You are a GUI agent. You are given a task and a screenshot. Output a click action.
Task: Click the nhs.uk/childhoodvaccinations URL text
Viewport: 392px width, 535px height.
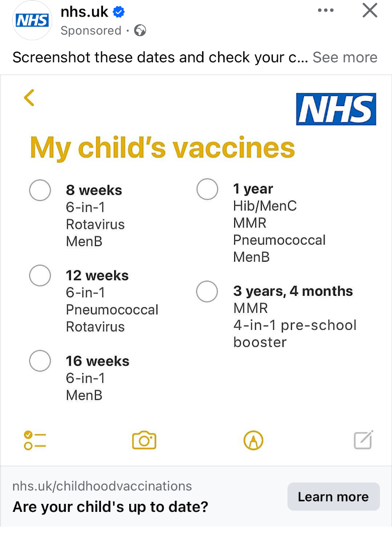point(102,486)
